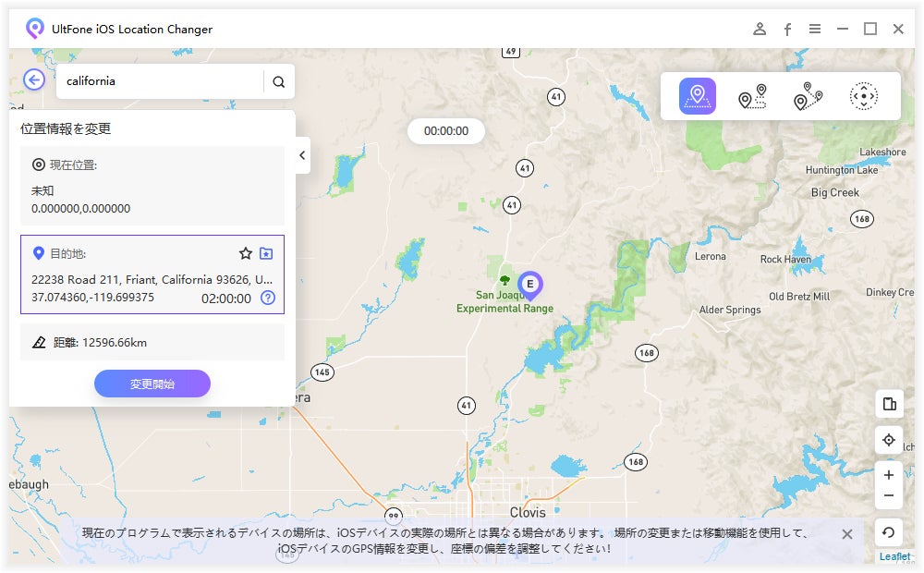Click the UltFone logo icon
The height and width of the screenshot is (573, 924).
tap(35, 29)
